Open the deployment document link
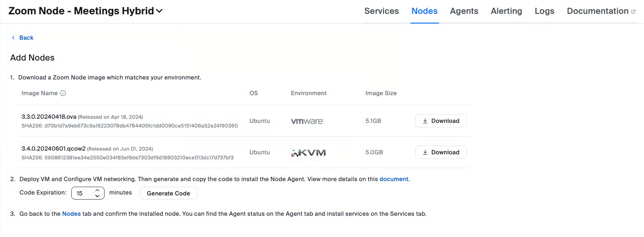The image size is (644, 237). click(x=394, y=179)
